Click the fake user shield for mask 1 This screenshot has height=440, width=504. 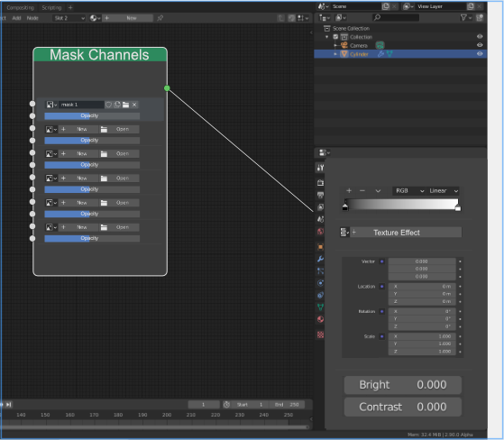108,105
